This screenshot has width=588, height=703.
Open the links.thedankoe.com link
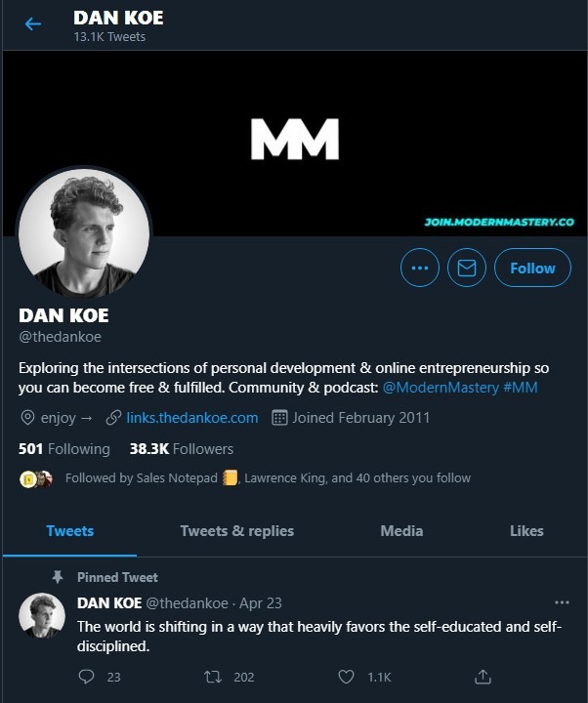click(191, 418)
